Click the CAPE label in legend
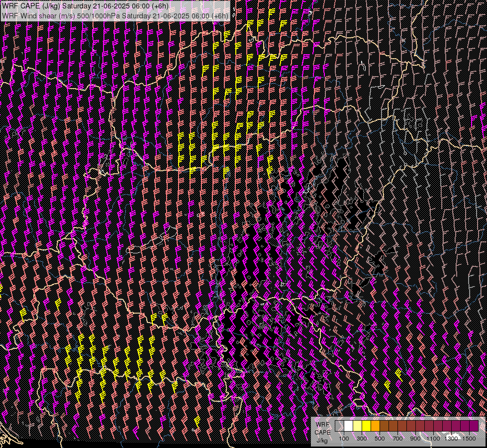 coord(322,433)
